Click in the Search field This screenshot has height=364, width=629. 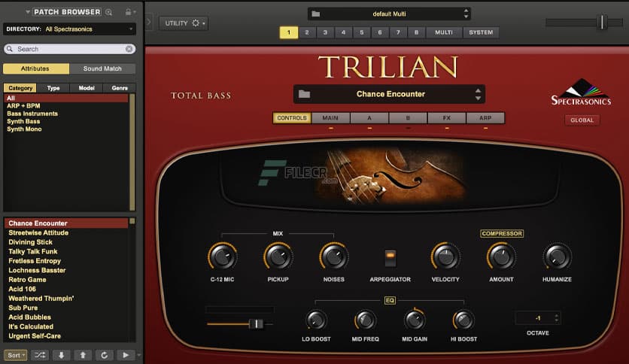point(69,49)
